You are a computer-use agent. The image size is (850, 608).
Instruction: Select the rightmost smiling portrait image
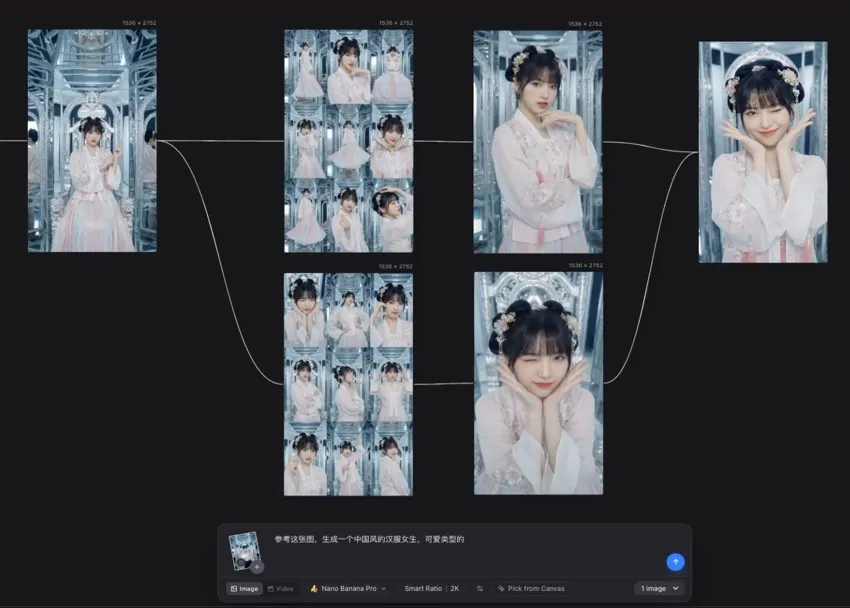tap(762, 152)
